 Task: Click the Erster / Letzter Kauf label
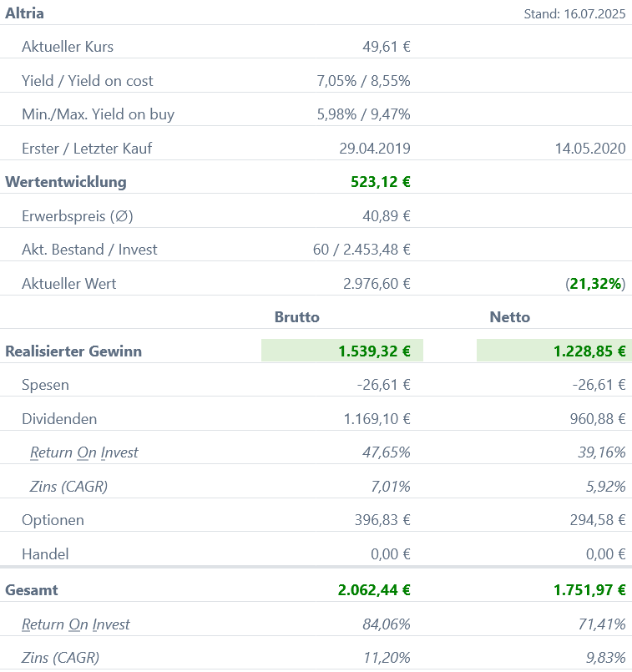tap(87, 149)
